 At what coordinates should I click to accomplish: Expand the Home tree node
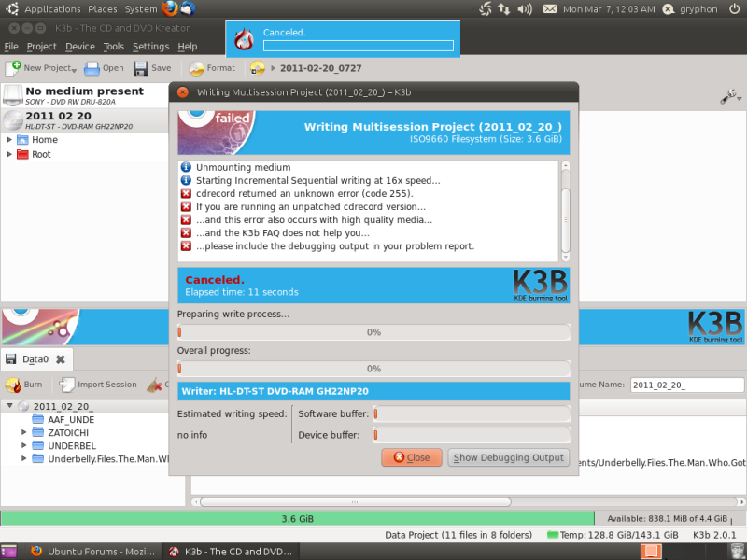[9, 140]
